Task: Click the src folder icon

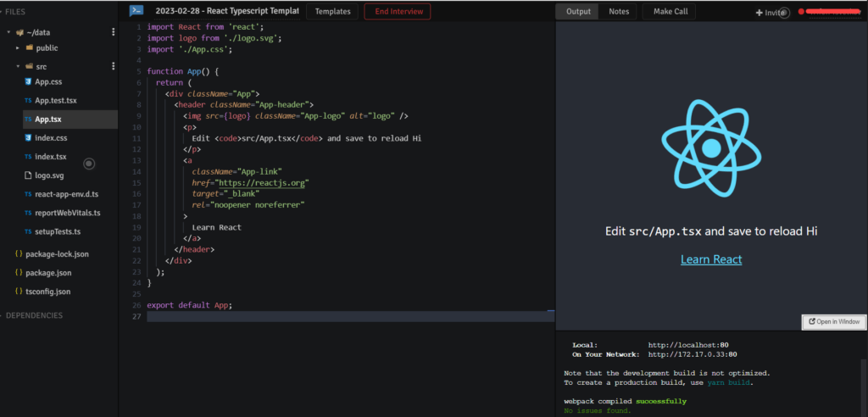Action: pyautogui.click(x=30, y=66)
